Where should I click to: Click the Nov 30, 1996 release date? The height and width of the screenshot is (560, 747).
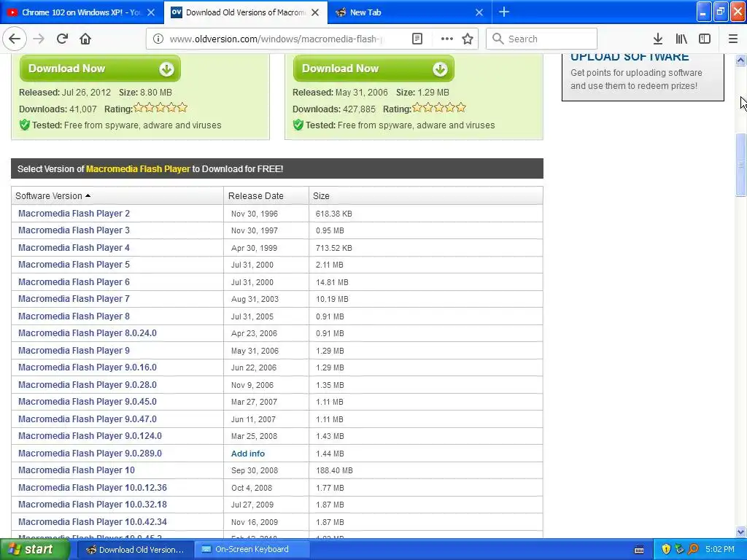click(x=255, y=214)
